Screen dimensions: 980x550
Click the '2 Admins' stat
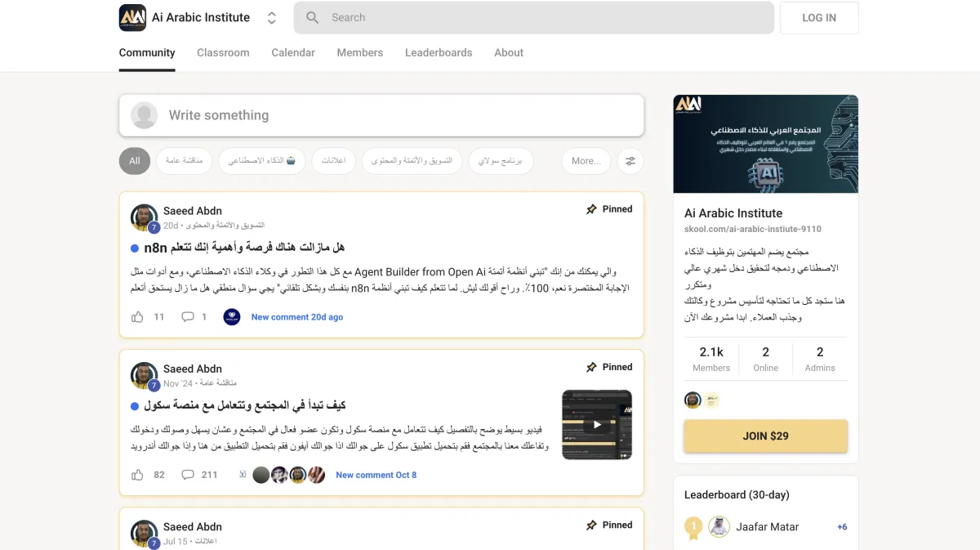820,359
